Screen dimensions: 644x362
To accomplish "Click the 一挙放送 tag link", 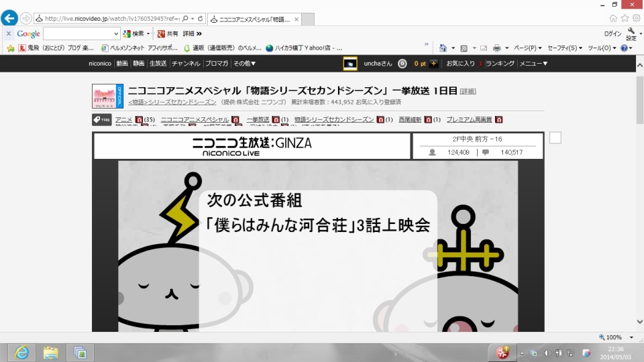I will pyautogui.click(x=258, y=119).
